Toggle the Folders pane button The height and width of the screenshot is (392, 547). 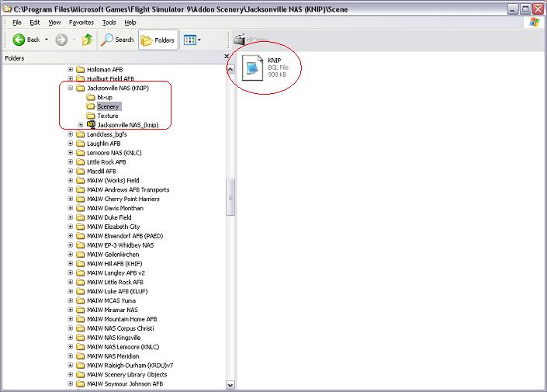[158, 40]
